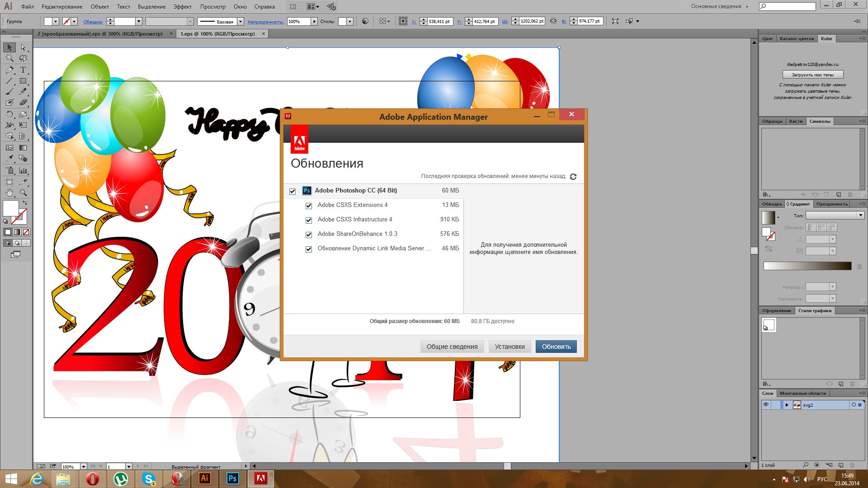The width and height of the screenshot is (868, 488).
Task: Click Загрузить мои темы in Kuler
Action: 812,75
